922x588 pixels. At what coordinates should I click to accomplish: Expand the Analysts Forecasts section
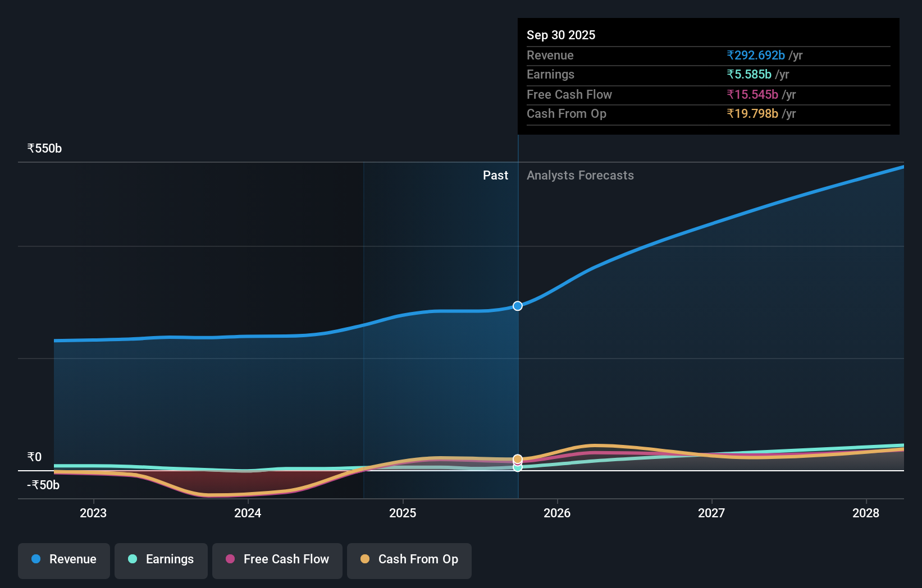click(580, 175)
